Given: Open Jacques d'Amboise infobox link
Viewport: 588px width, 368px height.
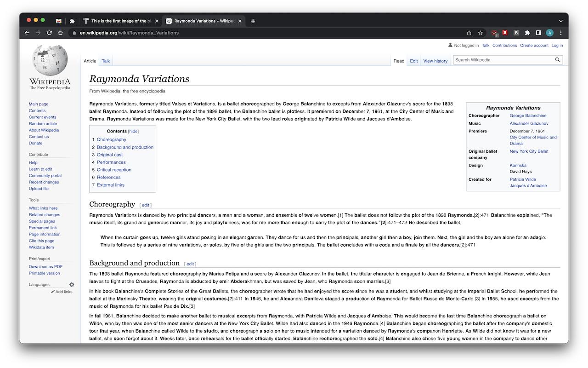Looking at the screenshot, I should click(x=528, y=186).
